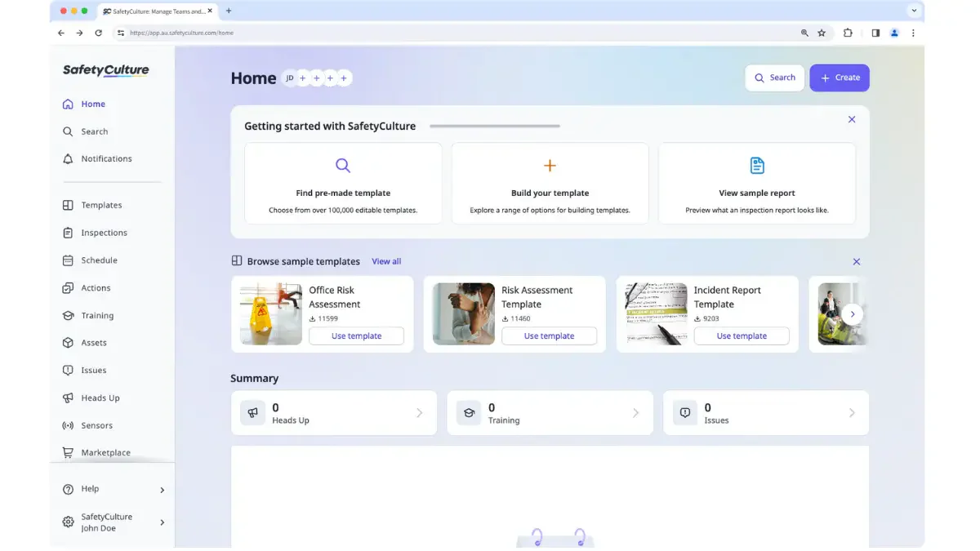Open Schedule in the sidebar
The image size is (980, 551).
coord(90,260)
